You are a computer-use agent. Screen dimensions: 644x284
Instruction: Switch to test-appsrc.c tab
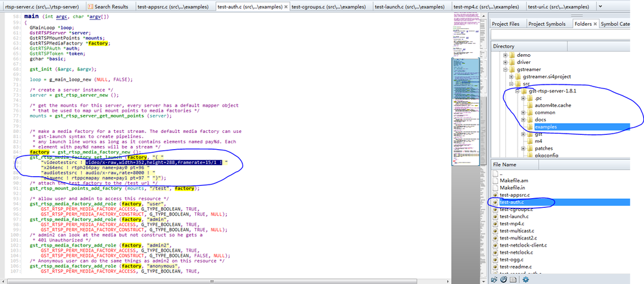(x=175, y=6)
